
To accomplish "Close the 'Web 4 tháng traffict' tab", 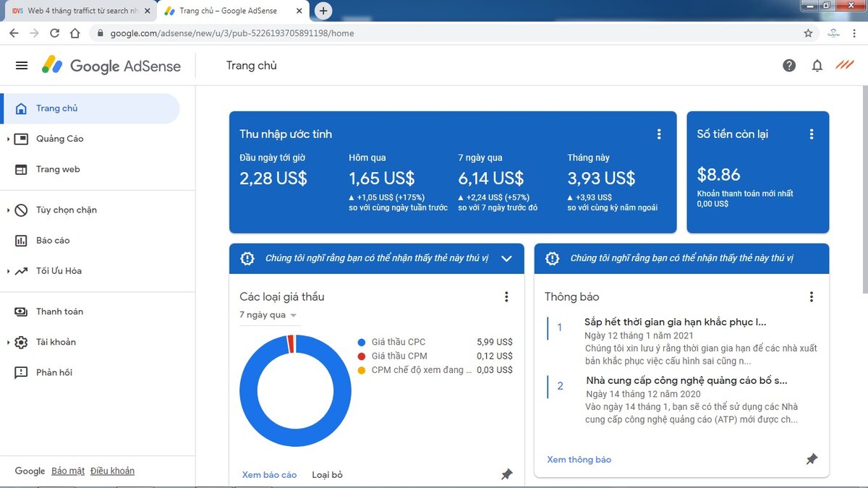I will point(148,12).
